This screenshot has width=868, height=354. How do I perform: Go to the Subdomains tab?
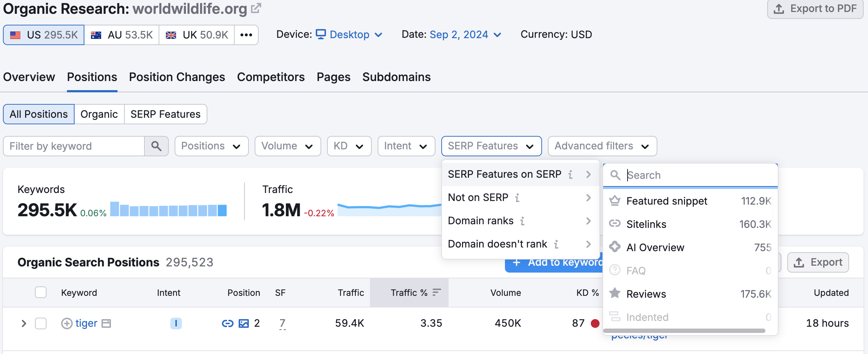point(397,77)
